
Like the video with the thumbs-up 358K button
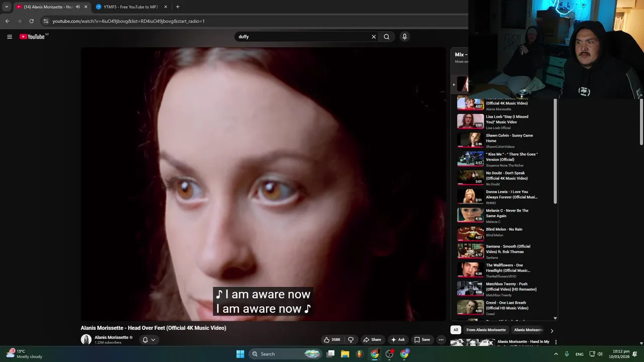pyautogui.click(x=332, y=340)
